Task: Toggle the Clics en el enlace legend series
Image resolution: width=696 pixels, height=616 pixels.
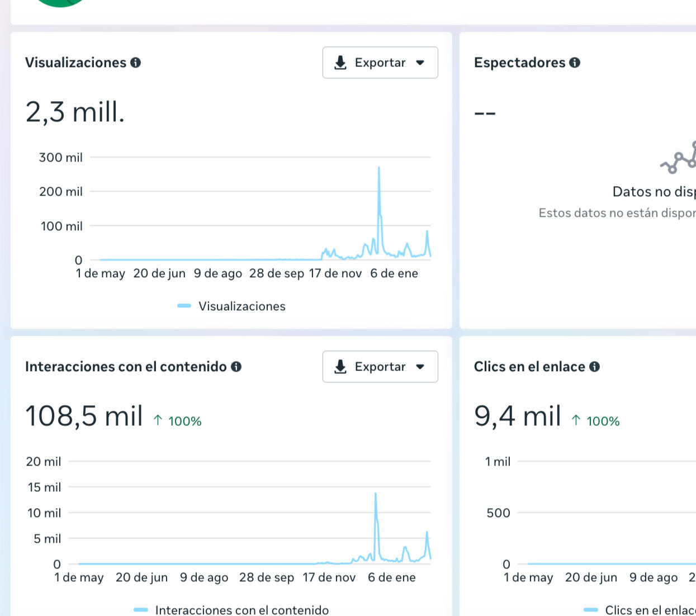Action: 650,610
